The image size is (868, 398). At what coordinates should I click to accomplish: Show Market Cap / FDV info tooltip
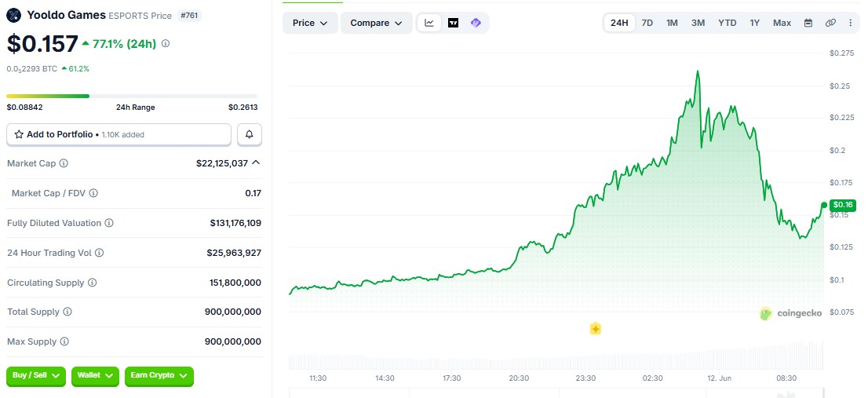pos(93,193)
